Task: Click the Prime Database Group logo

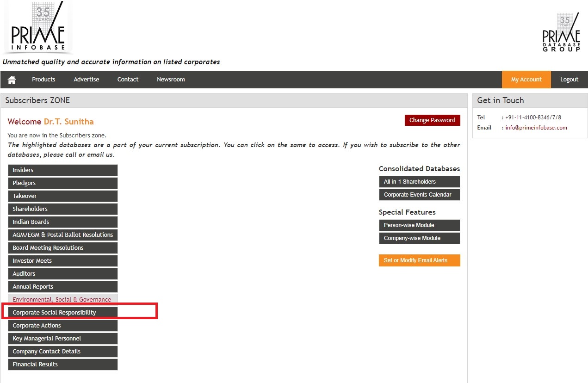Action: point(561,32)
